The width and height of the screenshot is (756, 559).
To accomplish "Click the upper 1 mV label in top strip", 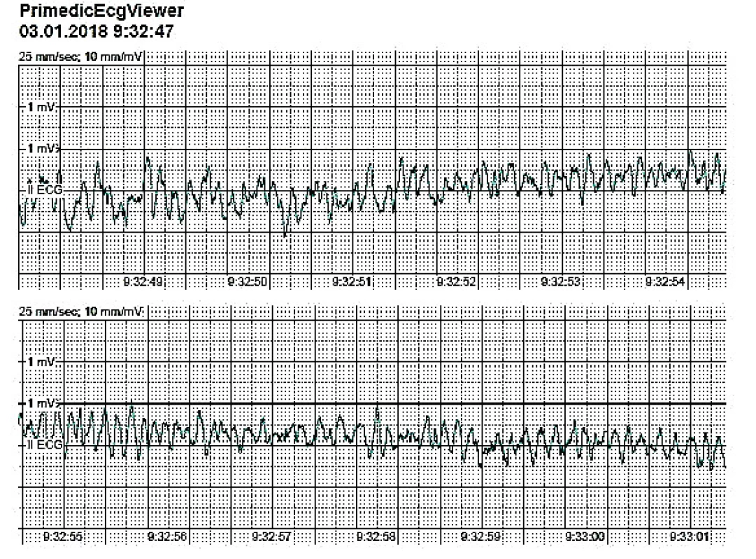I will pyautogui.click(x=41, y=106).
